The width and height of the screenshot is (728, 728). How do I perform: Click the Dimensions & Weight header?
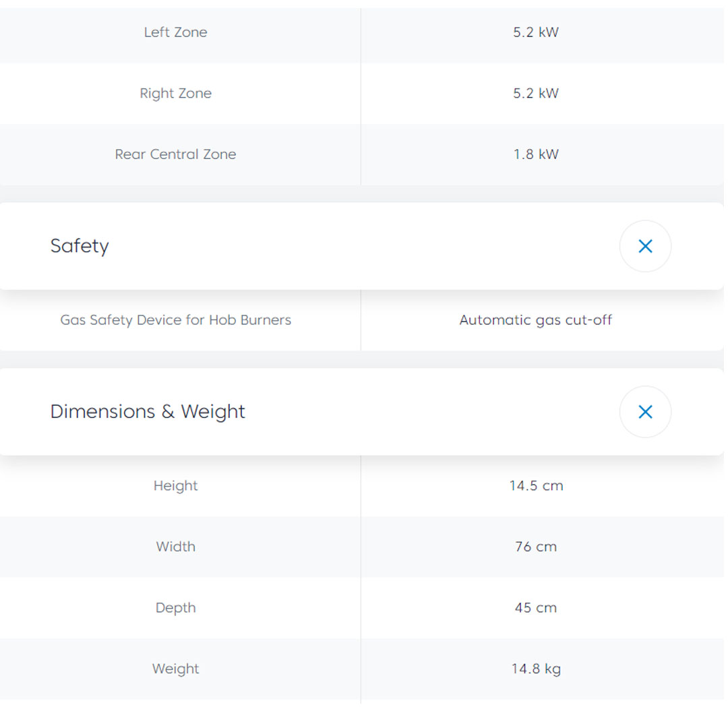click(x=148, y=412)
